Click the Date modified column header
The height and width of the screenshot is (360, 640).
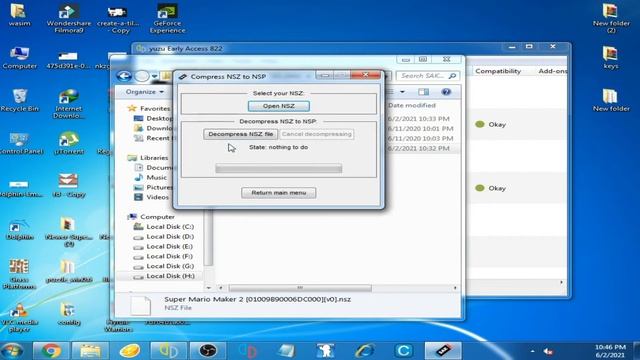coord(411,105)
